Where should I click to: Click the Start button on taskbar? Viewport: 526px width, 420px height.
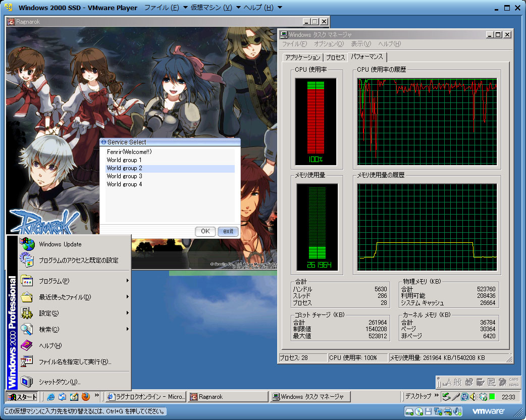coord(22,397)
